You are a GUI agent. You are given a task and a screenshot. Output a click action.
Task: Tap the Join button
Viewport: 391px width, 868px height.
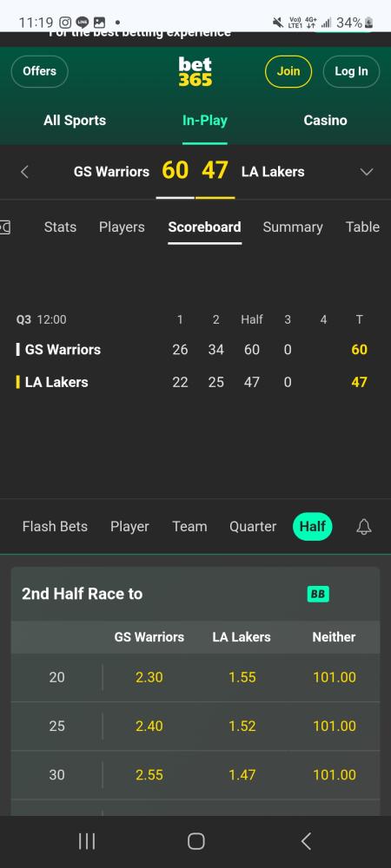[288, 71]
